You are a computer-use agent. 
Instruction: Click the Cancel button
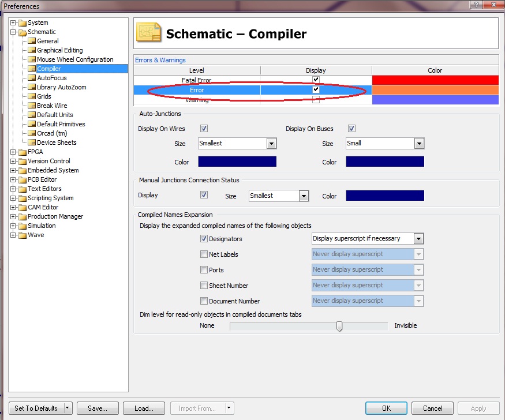(432, 408)
